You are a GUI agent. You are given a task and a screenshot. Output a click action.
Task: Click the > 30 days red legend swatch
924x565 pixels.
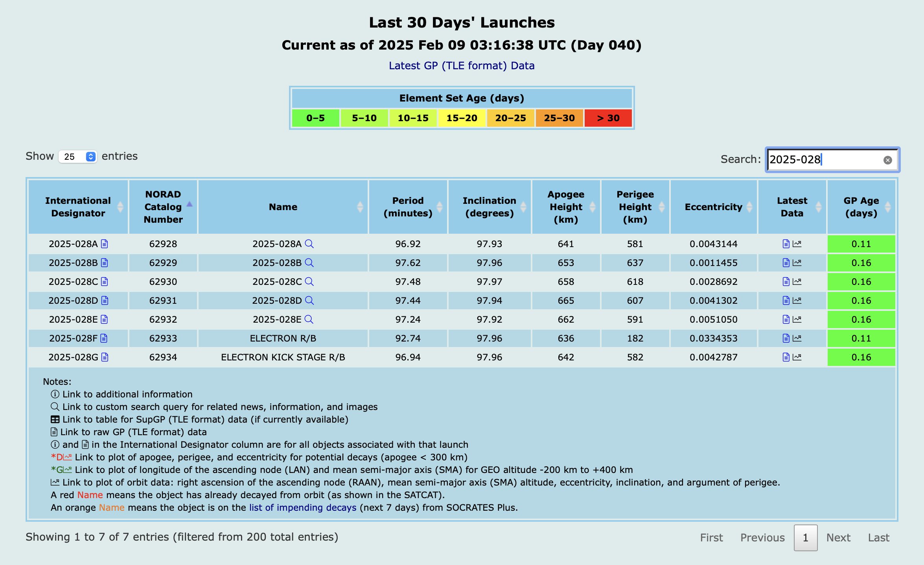[608, 118]
